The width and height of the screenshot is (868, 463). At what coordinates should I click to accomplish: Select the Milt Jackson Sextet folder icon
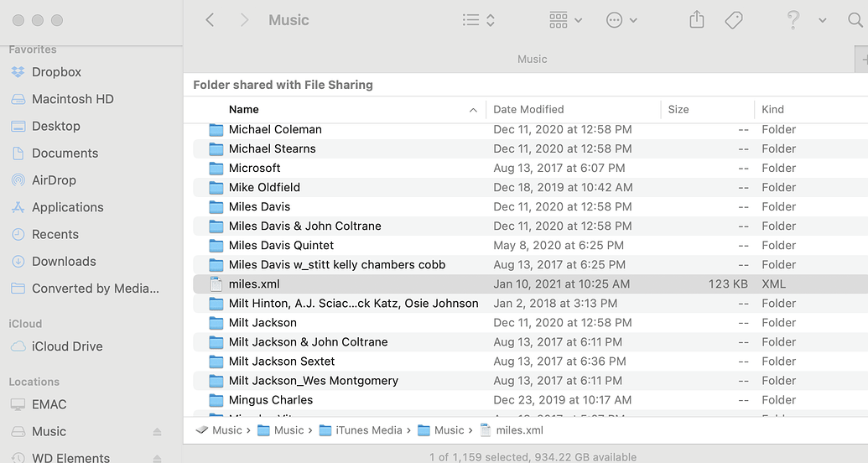pyautogui.click(x=216, y=362)
